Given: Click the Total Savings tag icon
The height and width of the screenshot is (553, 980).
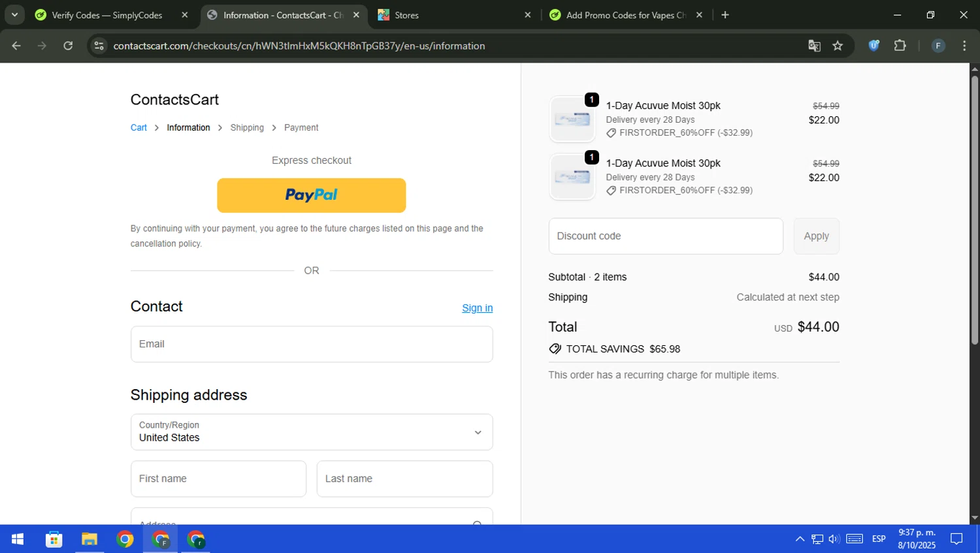Looking at the screenshot, I should coord(555,349).
